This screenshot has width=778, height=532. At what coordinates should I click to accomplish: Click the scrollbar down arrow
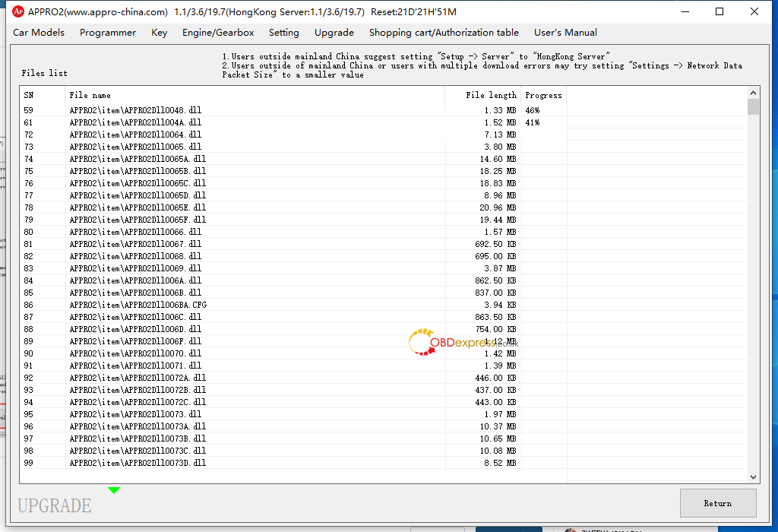point(753,477)
